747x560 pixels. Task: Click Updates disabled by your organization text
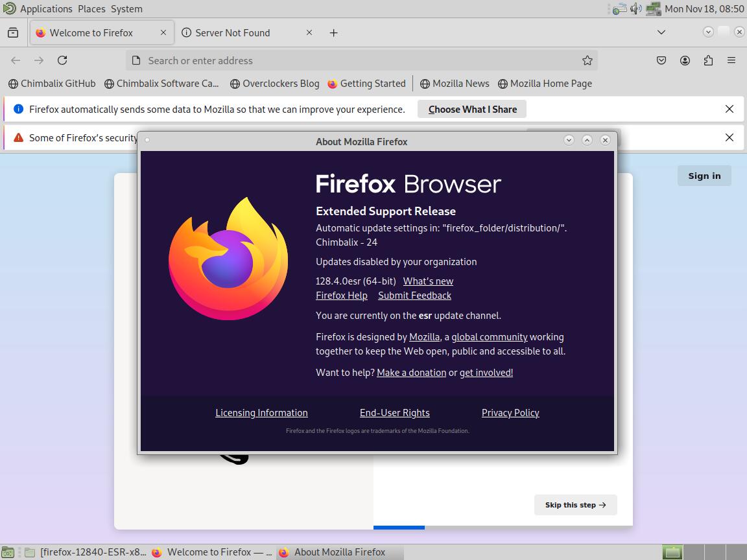click(x=396, y=261)
